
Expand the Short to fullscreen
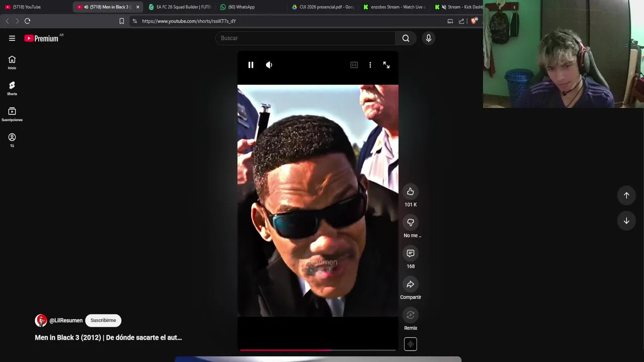(386, 65)
